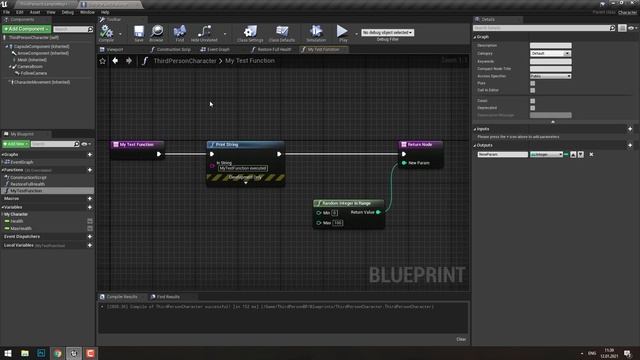The width and height of the screenshot is (640, 360).
Task: Open the debug object filter dropdown
Action: [x=387, y=32]
